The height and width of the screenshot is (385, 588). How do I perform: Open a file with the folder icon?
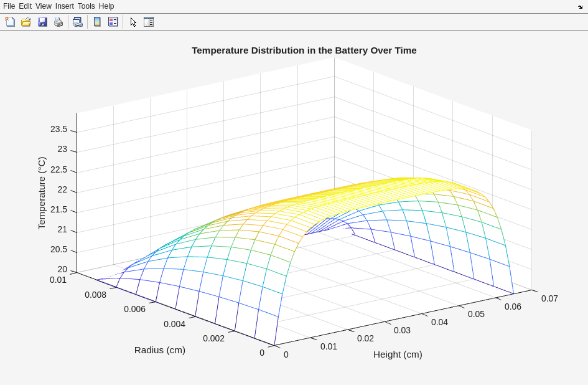tap(26, 22)
